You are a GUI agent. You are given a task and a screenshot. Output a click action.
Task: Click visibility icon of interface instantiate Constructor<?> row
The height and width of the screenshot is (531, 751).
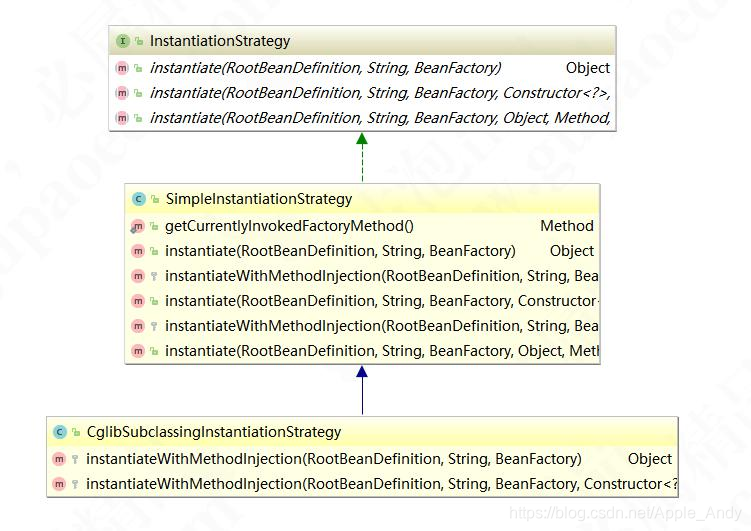pos(138,93)
